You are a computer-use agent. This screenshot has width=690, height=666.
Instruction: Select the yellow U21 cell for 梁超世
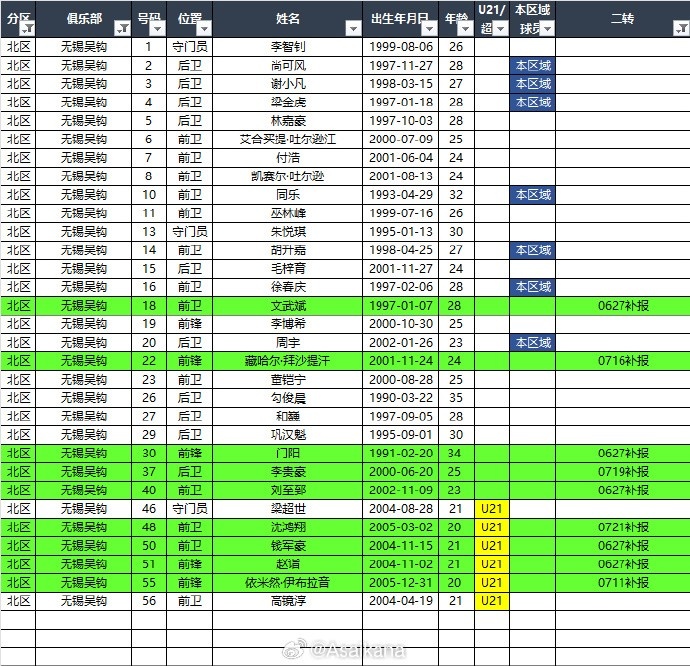pyautogui.click(x=492, y=508)
